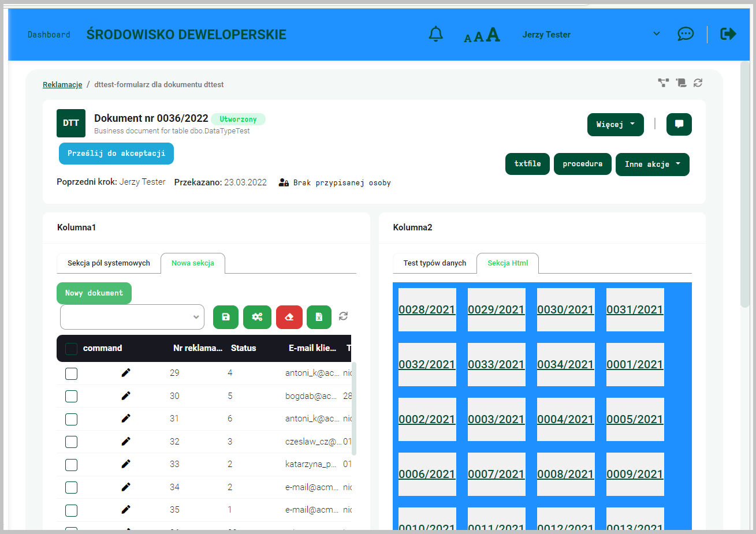Click the largest A font size option

point(493,35)
